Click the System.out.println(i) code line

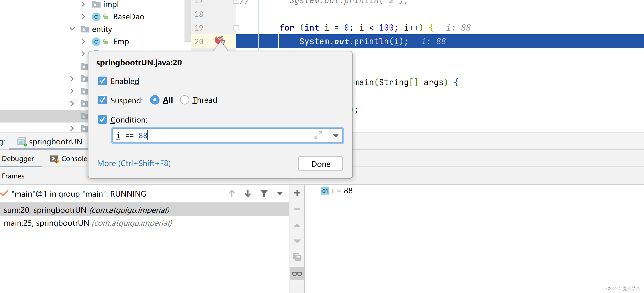(354, 41)
